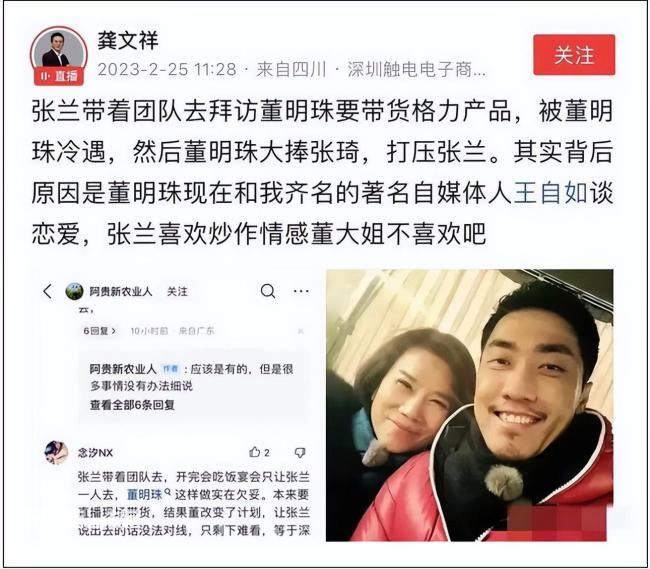This screenshot has height=569, width=650.
Task: Tap the 直播 live badge on avatar
Action: tap(59, 76)
